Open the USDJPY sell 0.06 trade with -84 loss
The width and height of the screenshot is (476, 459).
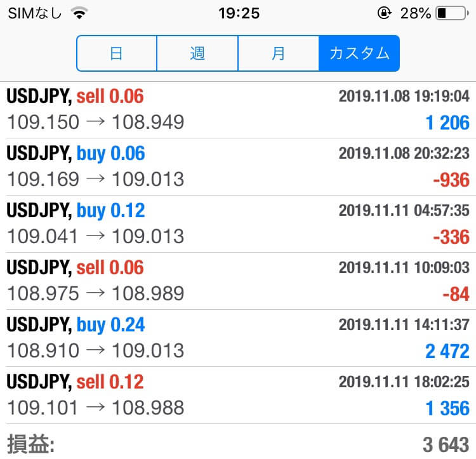238,281
